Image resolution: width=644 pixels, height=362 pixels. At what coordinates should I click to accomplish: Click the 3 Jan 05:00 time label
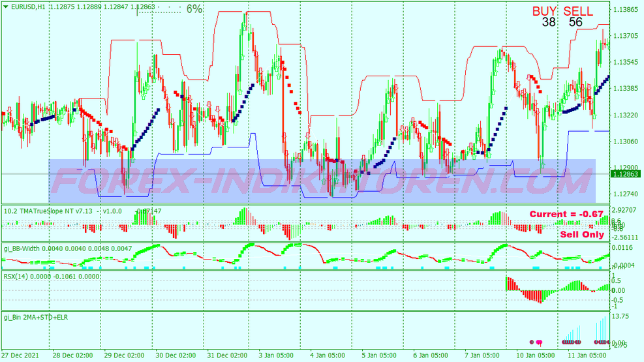click(277, 355)
